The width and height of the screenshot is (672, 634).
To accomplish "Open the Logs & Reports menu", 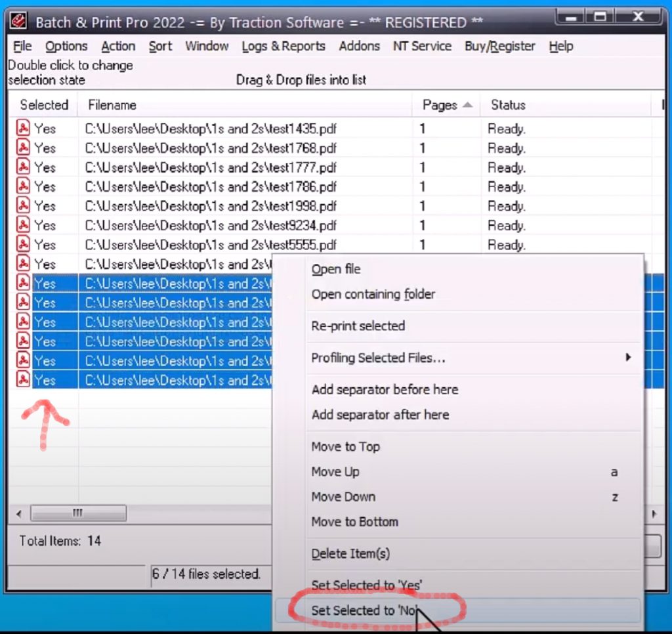I will 283,46.
